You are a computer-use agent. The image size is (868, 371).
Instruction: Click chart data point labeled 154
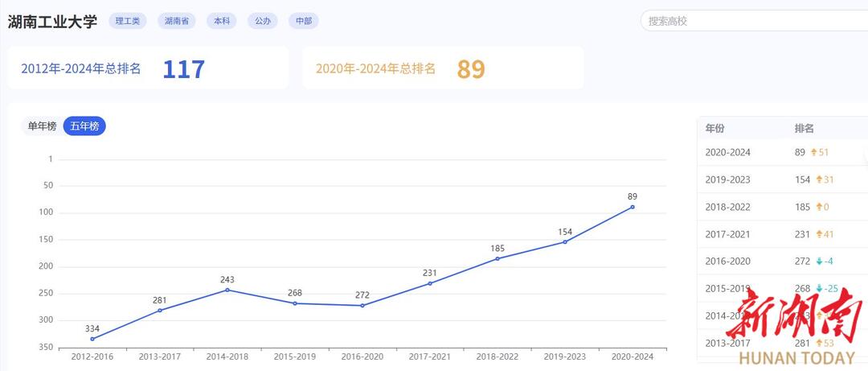[565, 242]
